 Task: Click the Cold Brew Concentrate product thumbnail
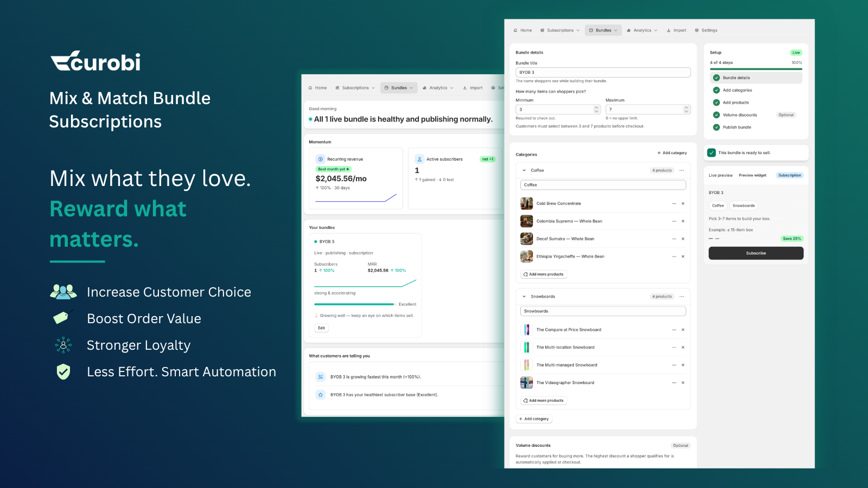[x=526, y=204]
